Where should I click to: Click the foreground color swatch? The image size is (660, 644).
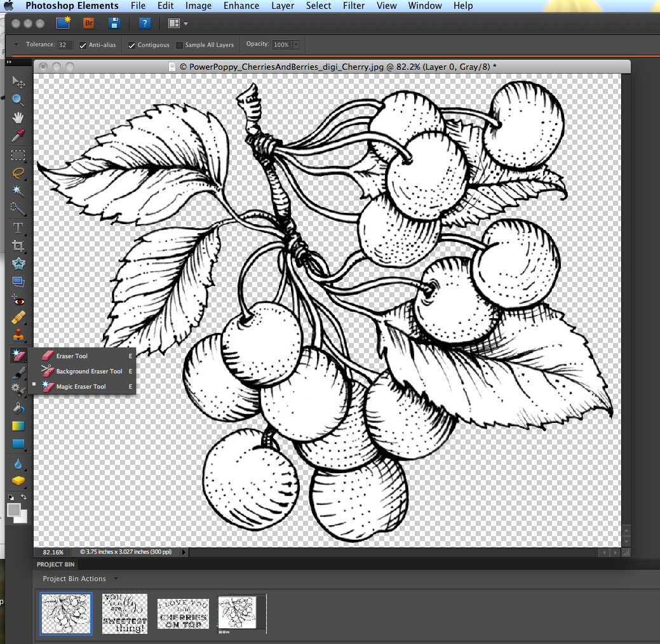[x=14, y=509]
